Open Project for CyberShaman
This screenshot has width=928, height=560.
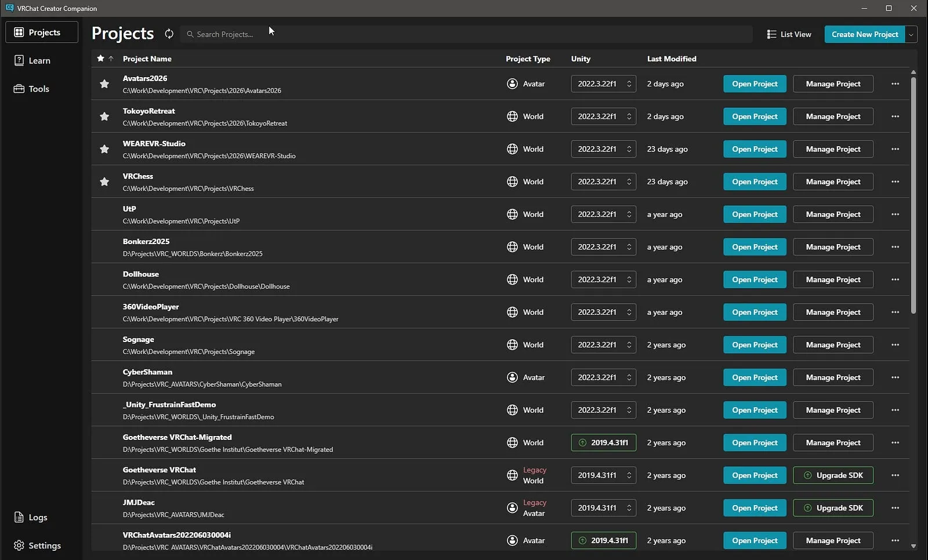point(755,377)
